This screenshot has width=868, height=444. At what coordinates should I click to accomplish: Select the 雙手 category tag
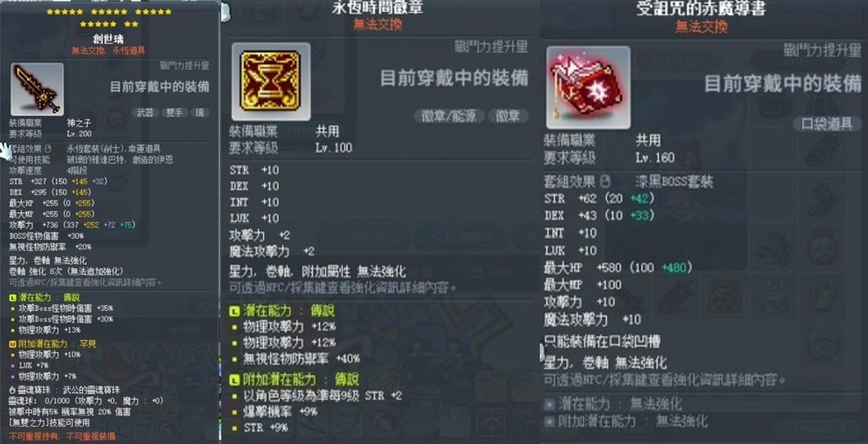coord(174,113)
